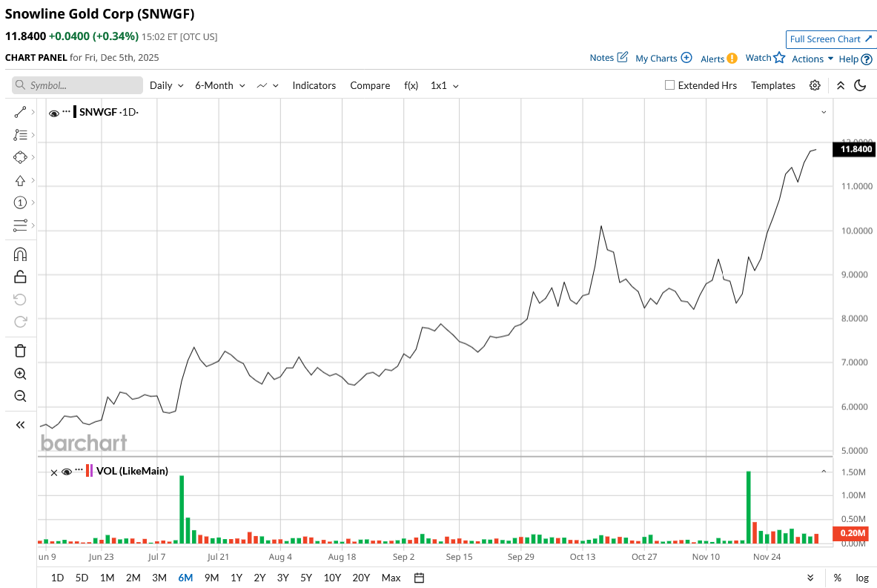Screen dimensions: 877x588
Task: Expand the trend line tool submenu arrow
Action: (33, 113)
